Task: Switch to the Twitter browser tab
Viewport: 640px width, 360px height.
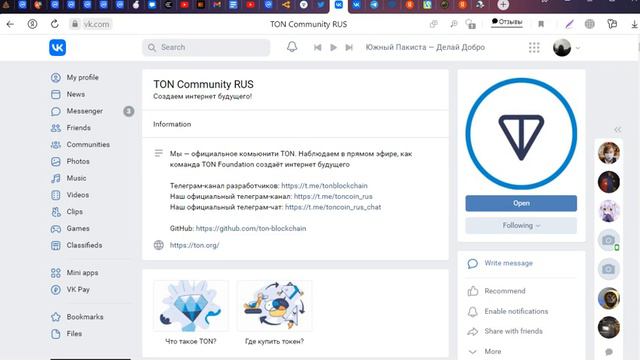Action: click(321, 5)
